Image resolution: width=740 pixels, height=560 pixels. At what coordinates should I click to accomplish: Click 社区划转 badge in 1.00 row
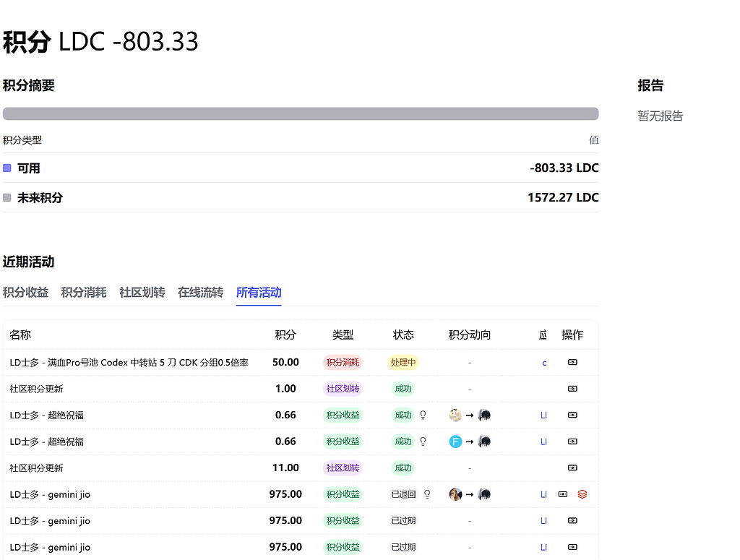pyautogui.click(x=343, y=389)
